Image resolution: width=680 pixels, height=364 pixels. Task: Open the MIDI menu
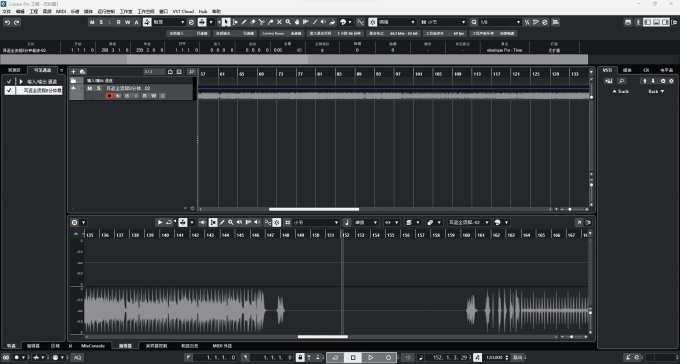pyautogui.click(x=61, y=12)
